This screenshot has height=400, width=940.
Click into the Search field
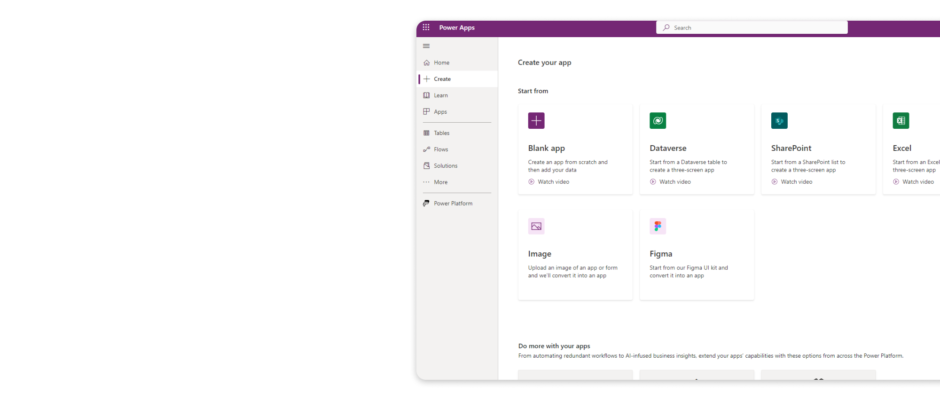[752, 28]
